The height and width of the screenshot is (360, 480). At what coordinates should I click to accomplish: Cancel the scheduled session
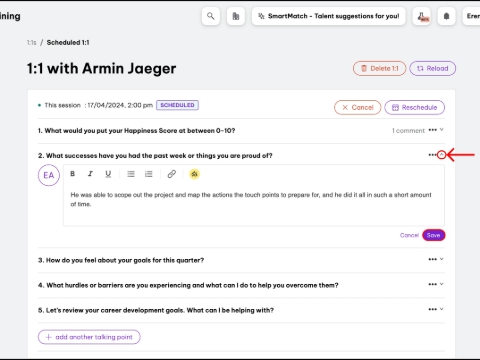tap(358, 107)
